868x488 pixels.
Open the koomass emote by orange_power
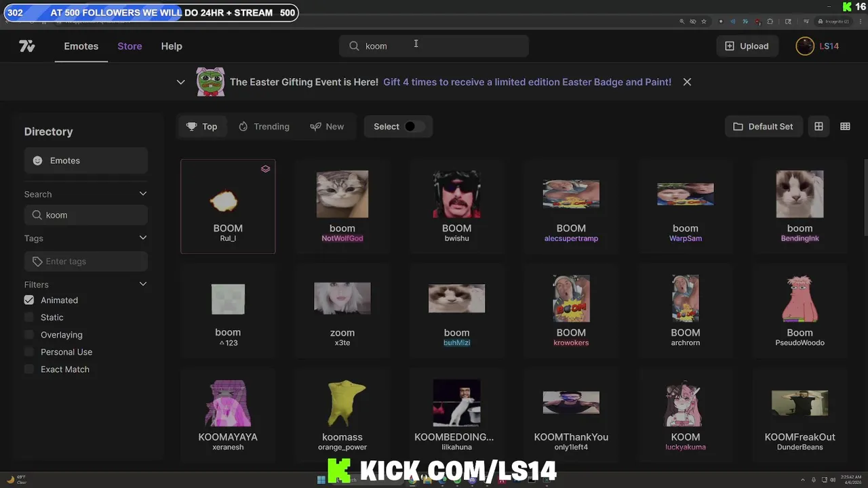(x=342, y=415)
